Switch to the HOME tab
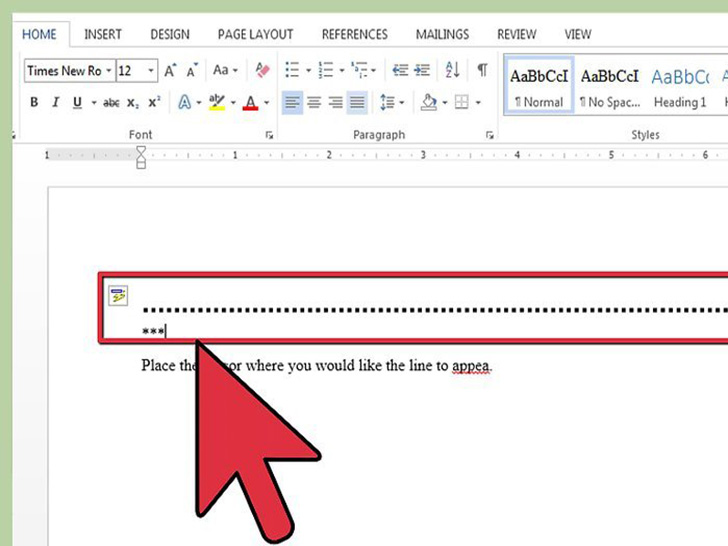Screen dimensions: 728x546 39,34
